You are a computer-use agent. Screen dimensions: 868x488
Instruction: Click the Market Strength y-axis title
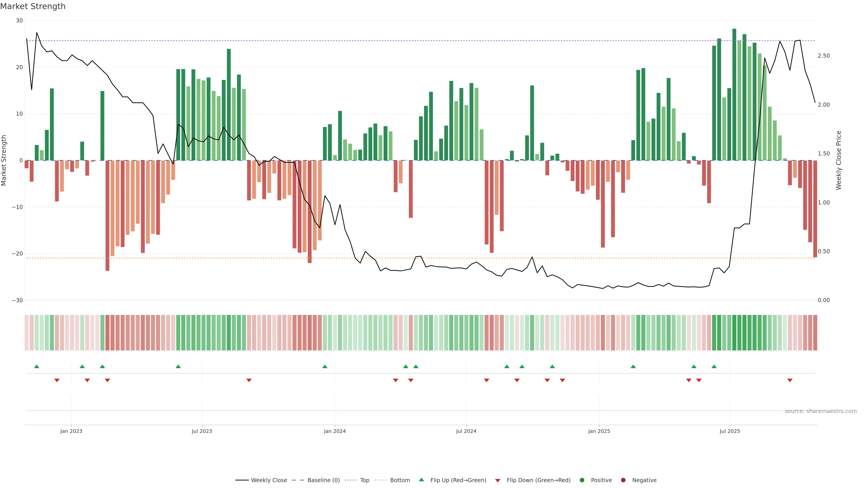[4, 160]
